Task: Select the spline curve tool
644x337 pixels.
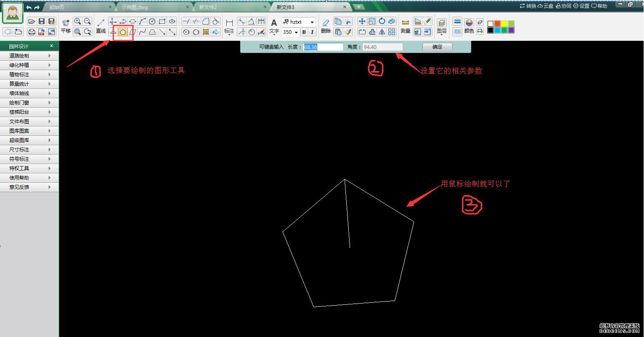Action: tap(143, 32)
